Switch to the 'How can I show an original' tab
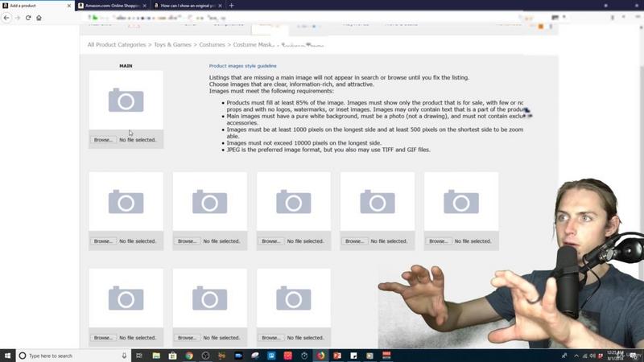Image resolution: width=644 pixels, height=362 pixels. click(x=188, y=6)
